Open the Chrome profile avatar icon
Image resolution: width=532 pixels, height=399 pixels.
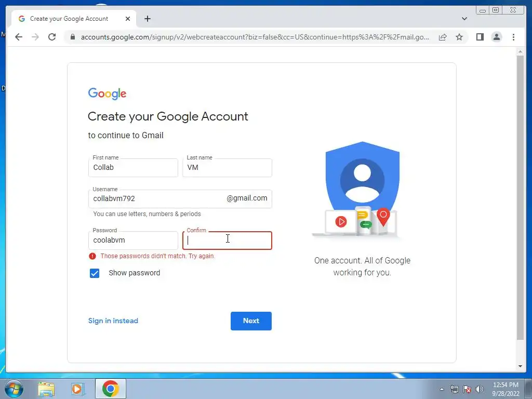pyautogui.click(x=496, y=37)
